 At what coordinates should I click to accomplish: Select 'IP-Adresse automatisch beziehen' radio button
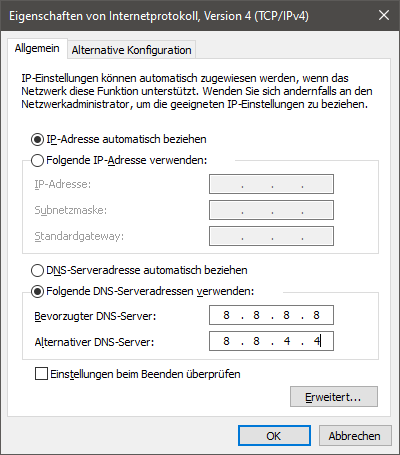37,139
